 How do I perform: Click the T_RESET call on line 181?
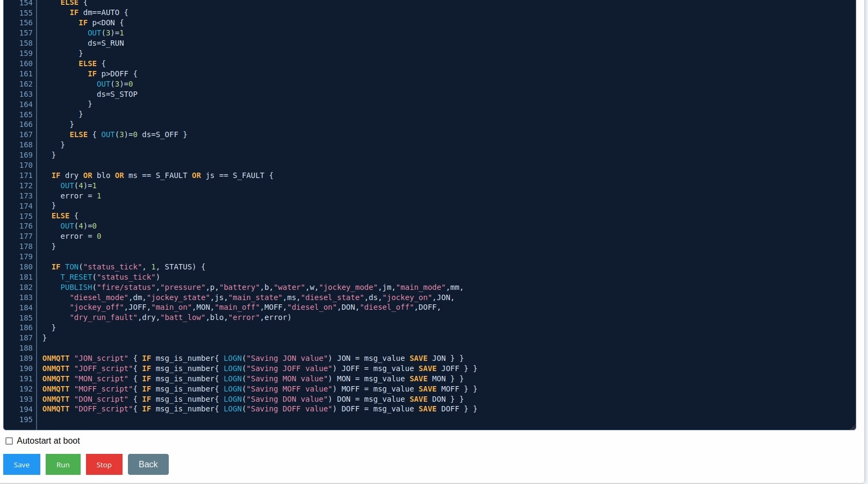pos(76,277)
